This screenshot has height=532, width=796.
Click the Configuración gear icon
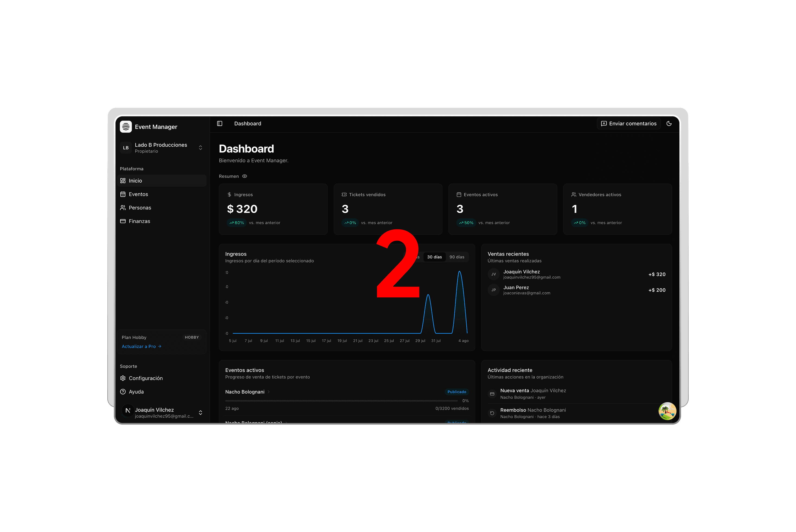[x=123, y=378]
